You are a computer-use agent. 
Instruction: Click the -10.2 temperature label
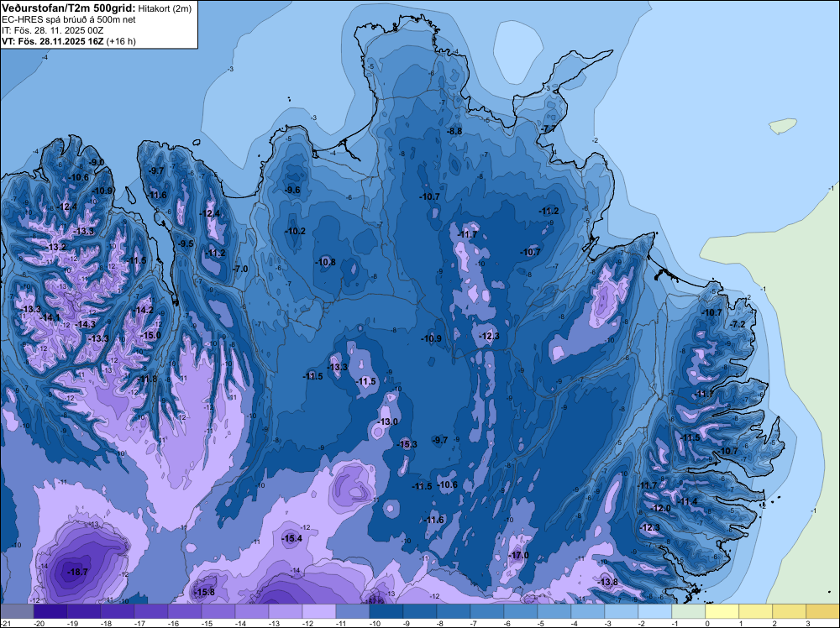pyautogui.click(x=295, y=231)
